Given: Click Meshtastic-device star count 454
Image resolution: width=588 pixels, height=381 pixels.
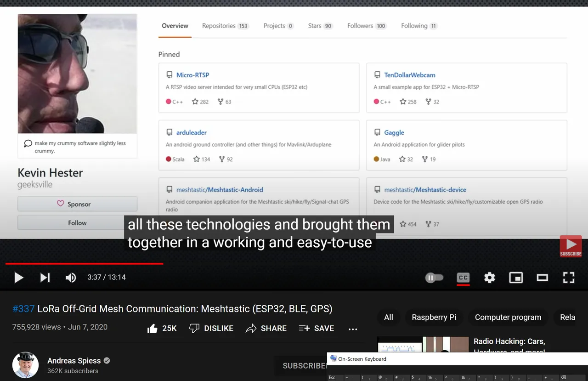Looking at the screenshot, I should pyautogui.click(x=408, y=224).
